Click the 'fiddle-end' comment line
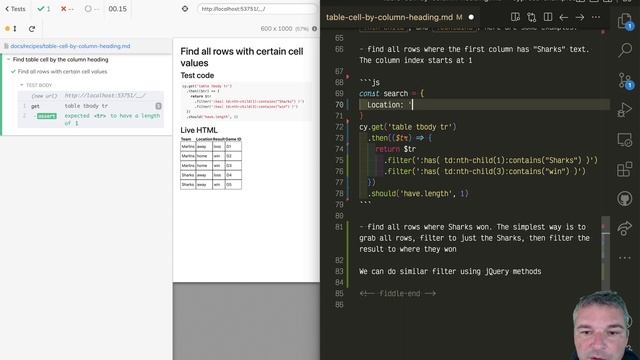This screenshot has width=640, height=360. [398, 293]
